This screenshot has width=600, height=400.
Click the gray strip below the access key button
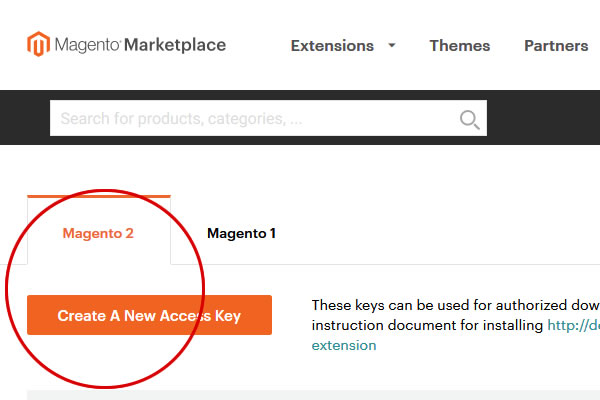coord(300,394)
